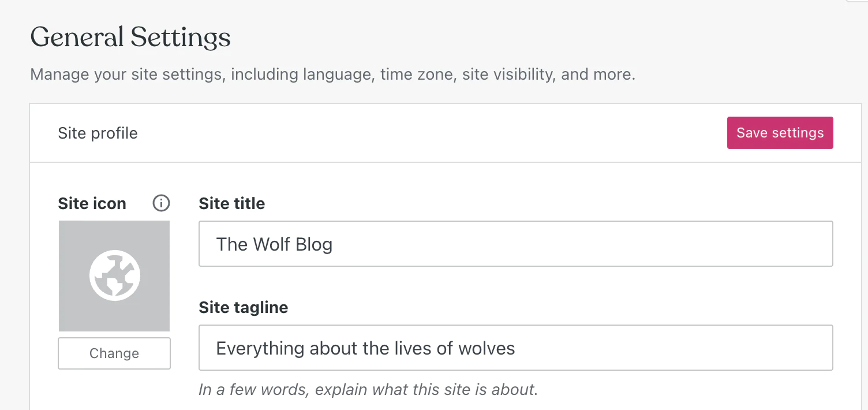The width and height of the screenshot is (868, 410).
Task: Click the word The in site title
Action: click(231, 244)
